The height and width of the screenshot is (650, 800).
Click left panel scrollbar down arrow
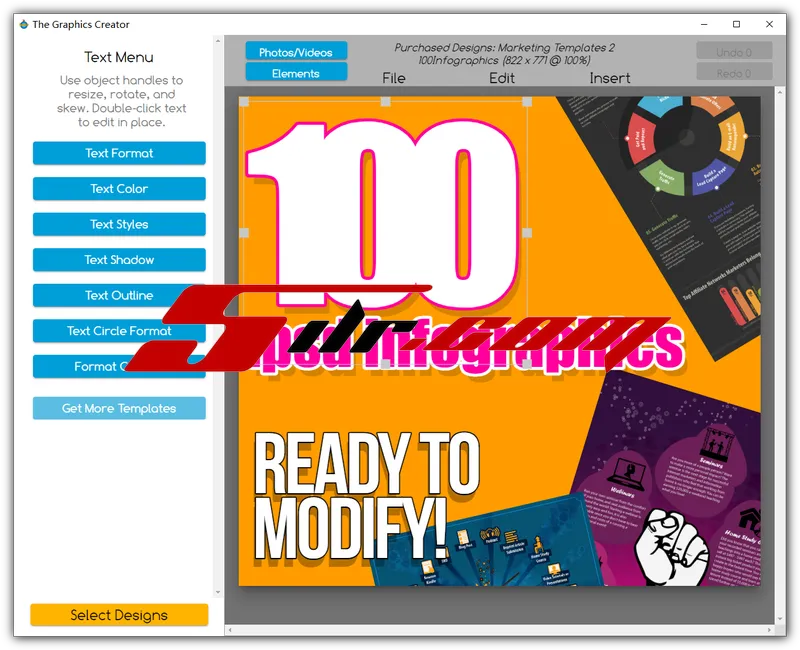click(218, 592)
